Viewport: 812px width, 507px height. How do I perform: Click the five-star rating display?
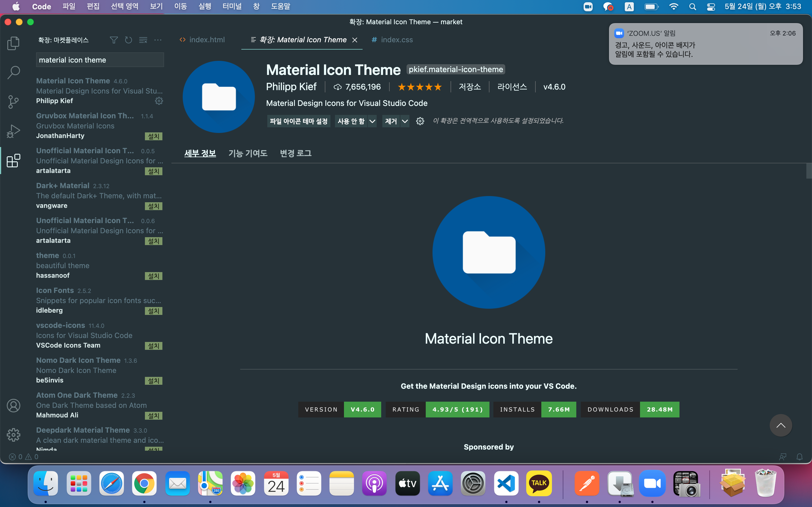click(x=420, y=87)
